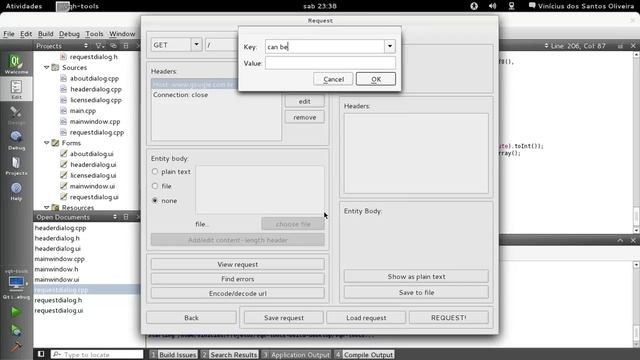Screen dimensions: 640x360
Task: Open the Tools menu
Action: [x=94, y=34]
